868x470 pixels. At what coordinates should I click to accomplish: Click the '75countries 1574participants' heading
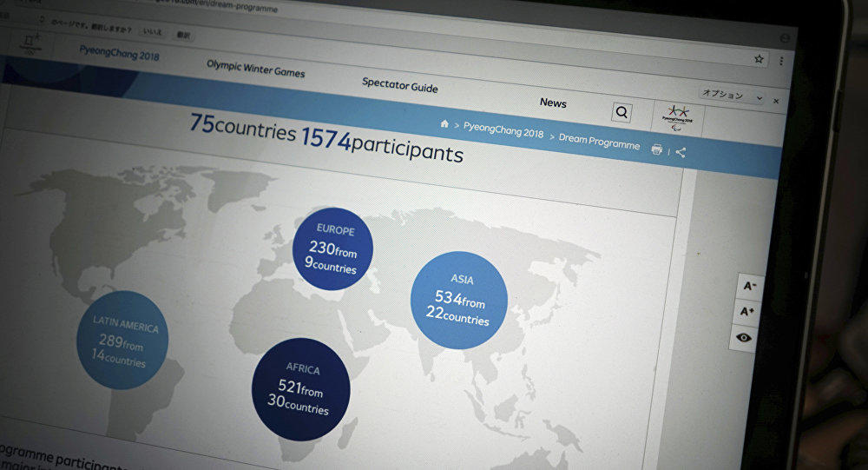point(326,138)
